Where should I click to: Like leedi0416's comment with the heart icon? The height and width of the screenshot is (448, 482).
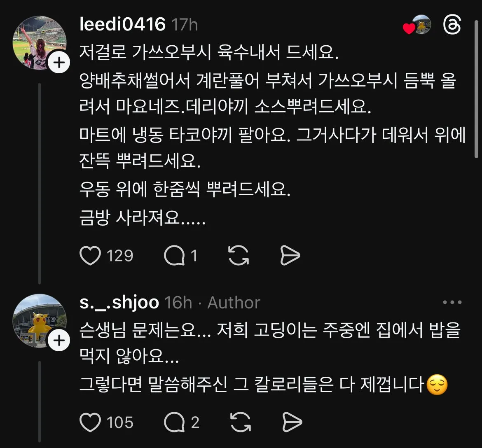click(x=91, y=255)
